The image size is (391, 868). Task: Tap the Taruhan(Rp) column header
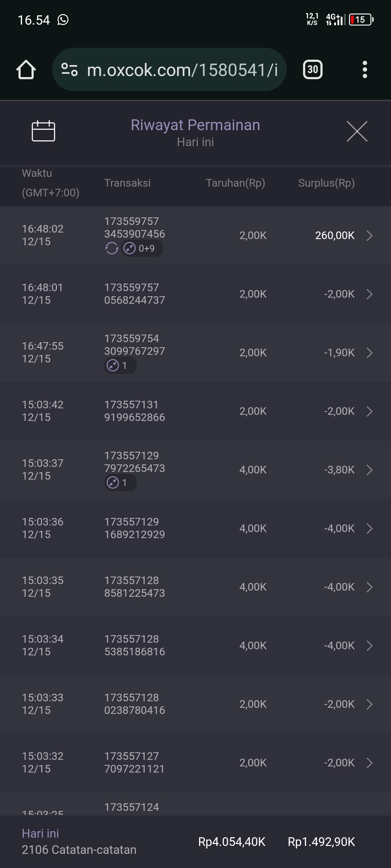(235, 183)
